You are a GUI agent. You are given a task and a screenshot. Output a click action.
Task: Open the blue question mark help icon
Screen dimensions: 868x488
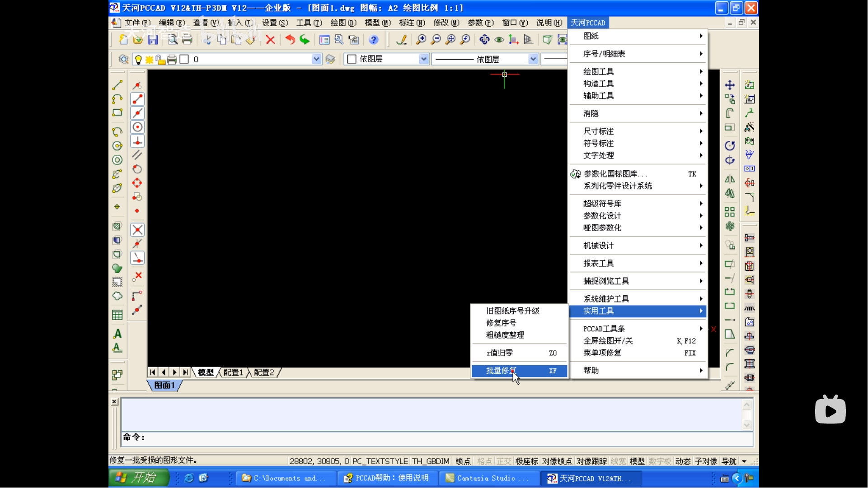[374, 40]
